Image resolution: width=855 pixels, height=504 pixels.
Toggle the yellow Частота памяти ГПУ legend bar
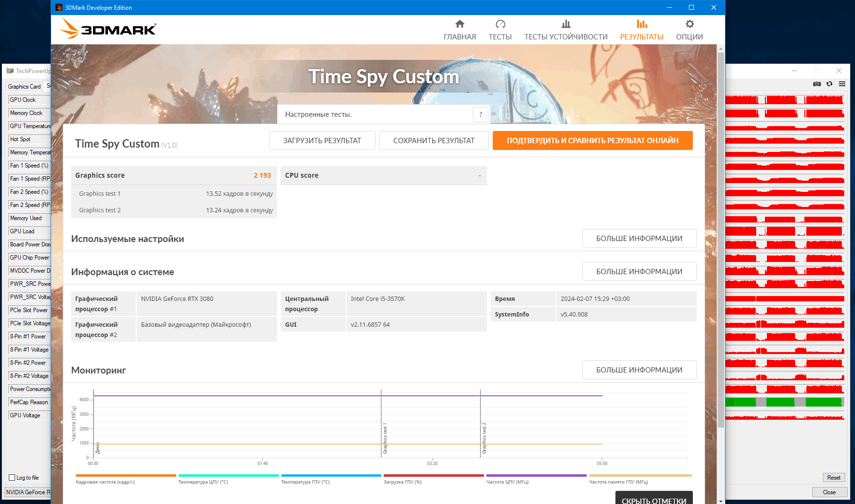click(640, 476)
